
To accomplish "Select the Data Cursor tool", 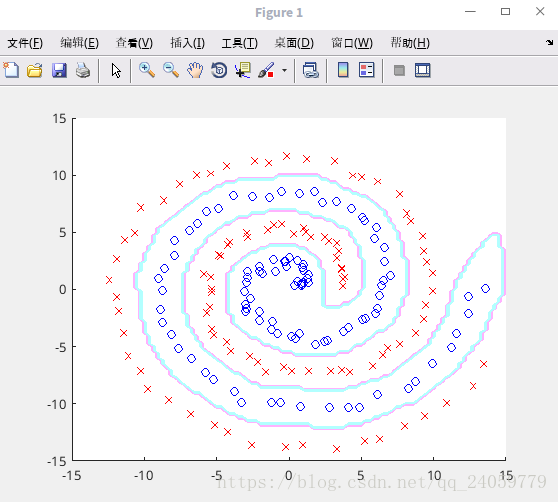I will tap(243, 70).
